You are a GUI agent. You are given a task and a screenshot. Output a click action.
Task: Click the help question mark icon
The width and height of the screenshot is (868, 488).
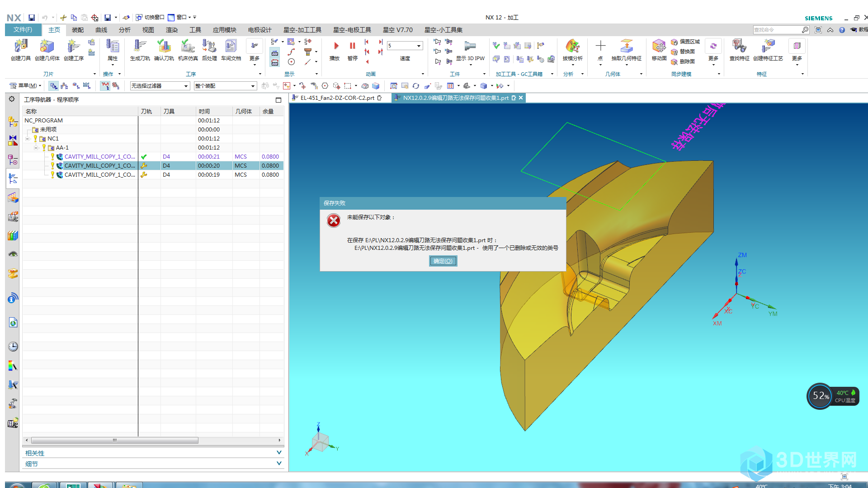pyautogui.click(x=842, y=30)
